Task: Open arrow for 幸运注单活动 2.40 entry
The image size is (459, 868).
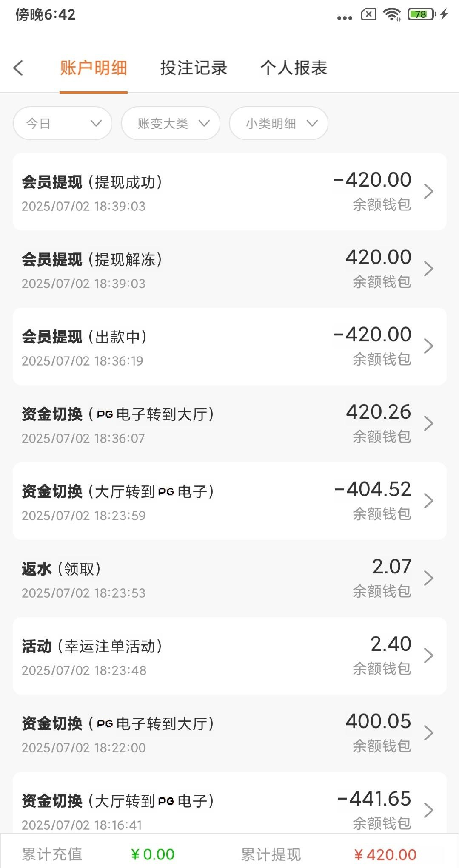Action: coord(428,656)
